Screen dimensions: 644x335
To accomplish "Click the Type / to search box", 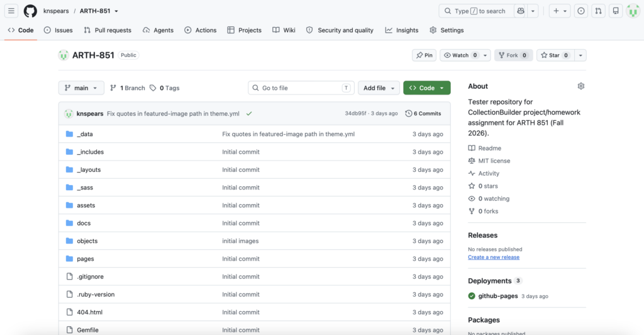I will pyautogui.click(x=477, y=11).
